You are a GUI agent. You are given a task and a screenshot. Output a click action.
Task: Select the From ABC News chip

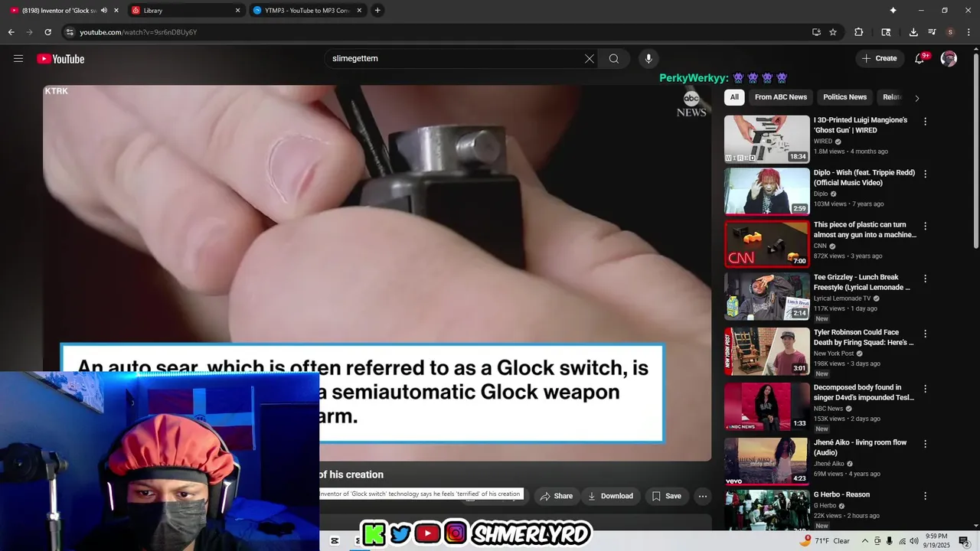[x=781, y=97]
